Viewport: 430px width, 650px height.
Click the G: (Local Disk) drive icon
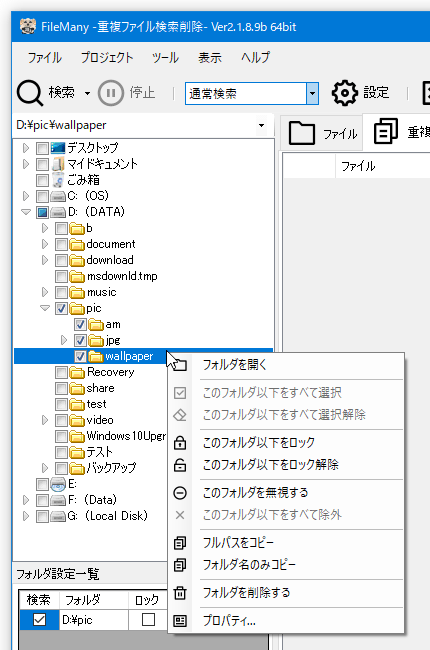58,517
